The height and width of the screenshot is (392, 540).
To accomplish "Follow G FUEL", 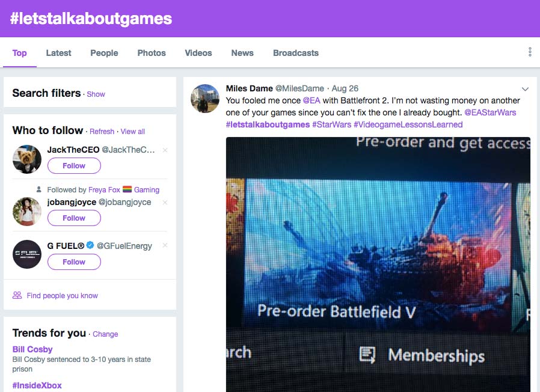I will pyautogui.click(x=74, y=262).
